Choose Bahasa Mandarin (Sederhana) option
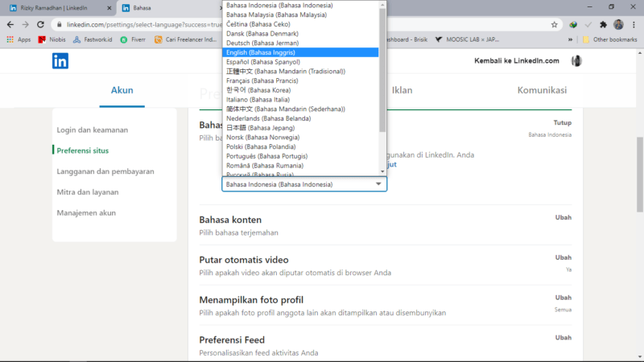The width and height of the screenshot is (644, 362). click(300, 109)
